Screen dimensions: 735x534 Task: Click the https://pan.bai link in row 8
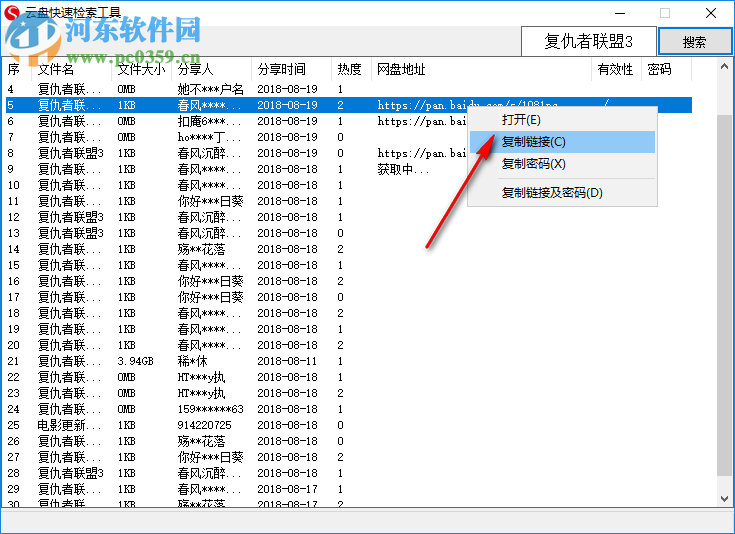point(422,153)
